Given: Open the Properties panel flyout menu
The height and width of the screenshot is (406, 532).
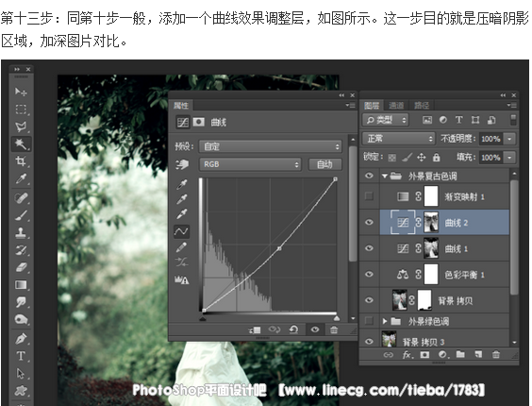Looking at the screenshot, I should point(351,106).
